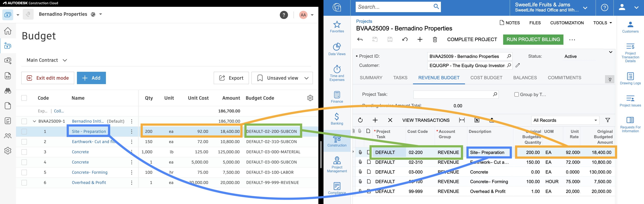Open Project Issues side panel
Image resolution: width=644 pixels, height=204 pixels.
(x=630, y=101)
